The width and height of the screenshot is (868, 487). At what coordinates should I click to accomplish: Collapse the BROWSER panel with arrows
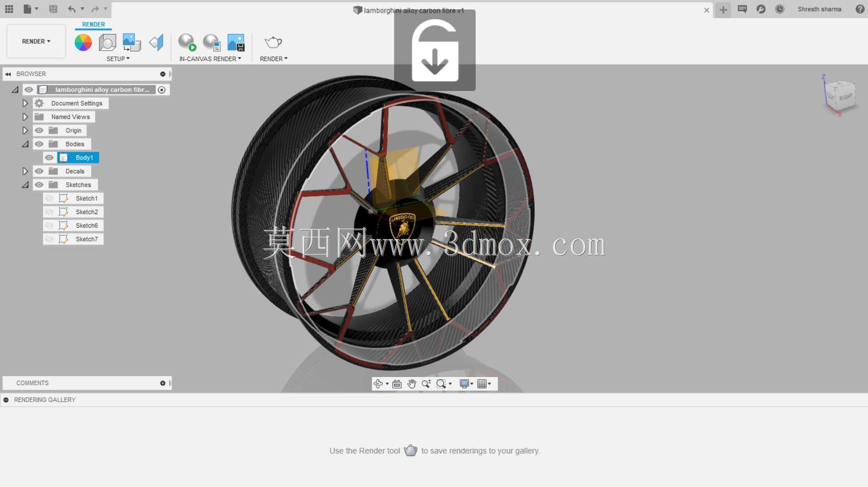(x=8, y=74)
